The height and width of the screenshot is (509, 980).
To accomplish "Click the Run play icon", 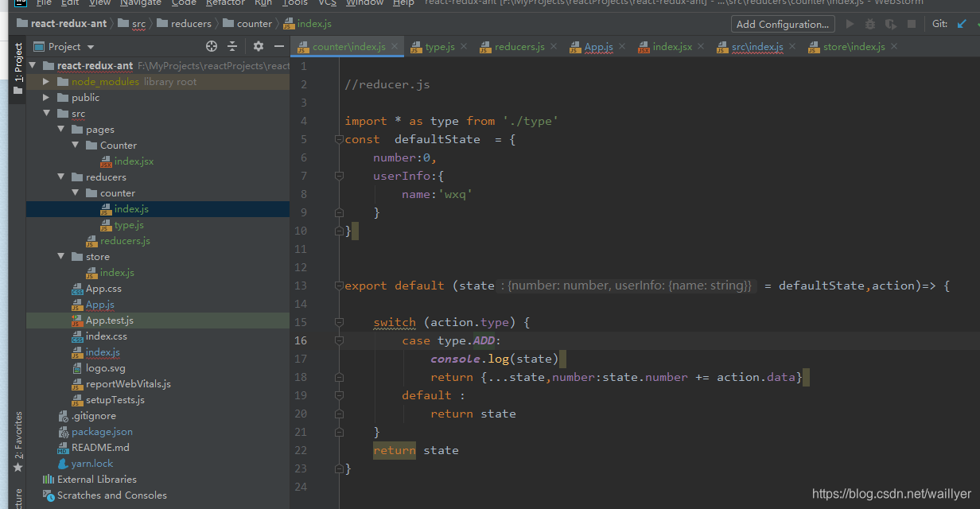I will point(850,24).
